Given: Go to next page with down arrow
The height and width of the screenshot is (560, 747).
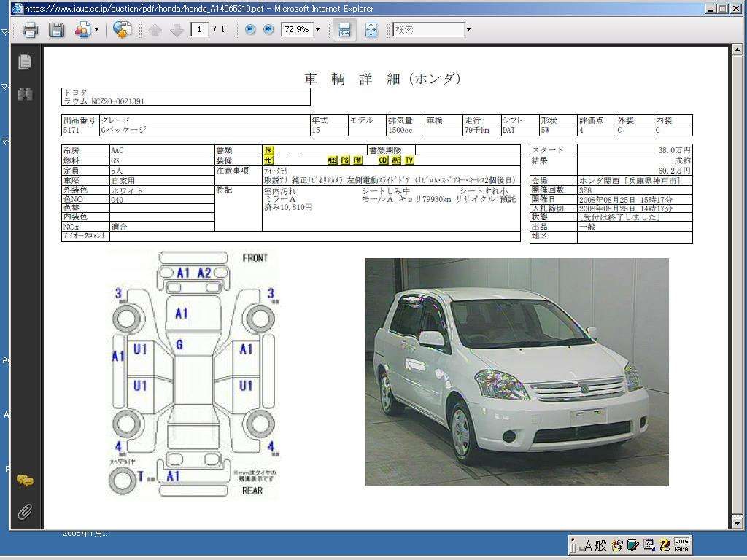Looking at the screenshot, I should pyautogui.click(x=177, y=31).
